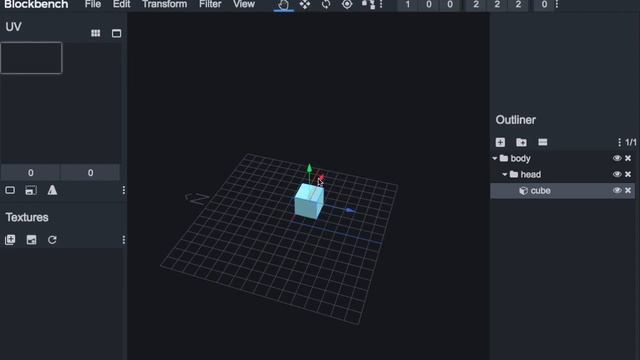
Task: Click the folder icon of the body group
Action: 504,158
